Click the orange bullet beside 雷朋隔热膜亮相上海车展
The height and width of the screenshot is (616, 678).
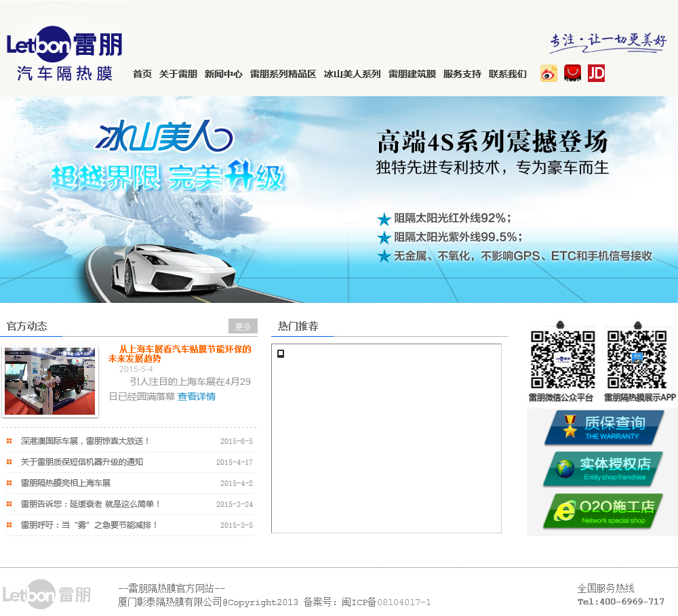(9, 483)
